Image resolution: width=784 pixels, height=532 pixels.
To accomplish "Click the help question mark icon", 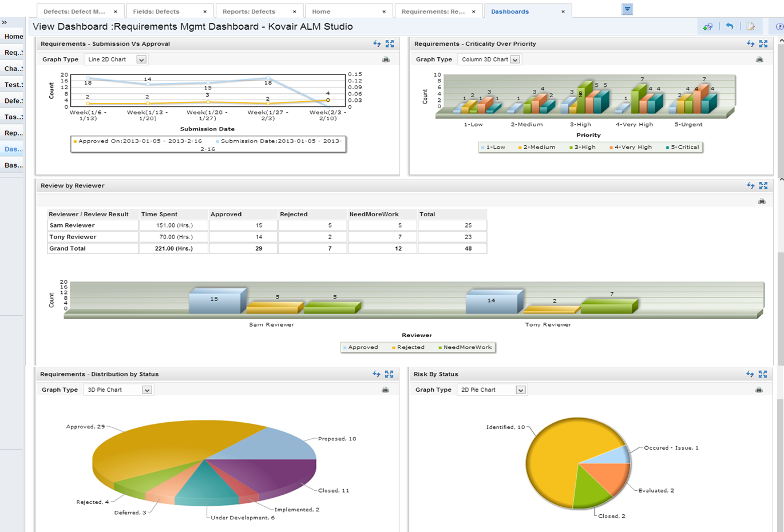I will tap(779, 26).
